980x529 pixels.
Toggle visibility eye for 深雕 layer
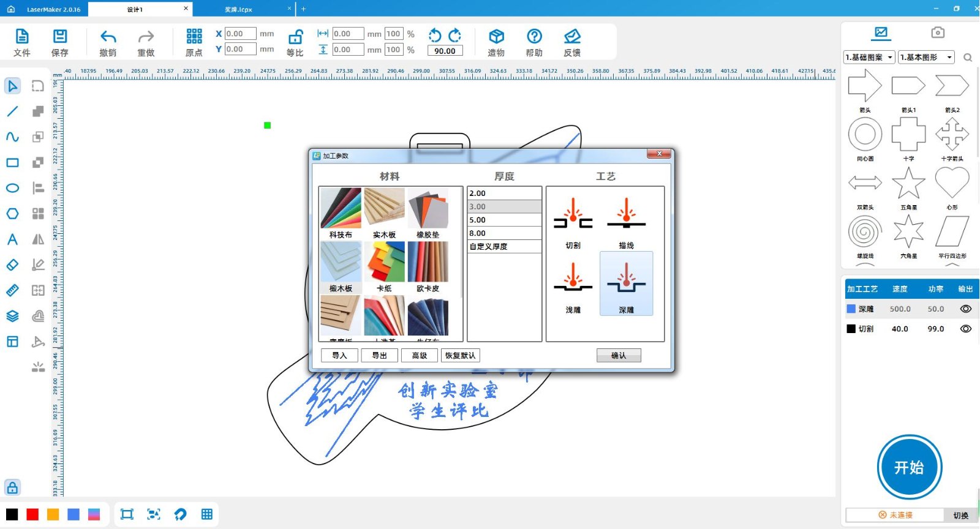pyautogui.click(x=965, y=309)
